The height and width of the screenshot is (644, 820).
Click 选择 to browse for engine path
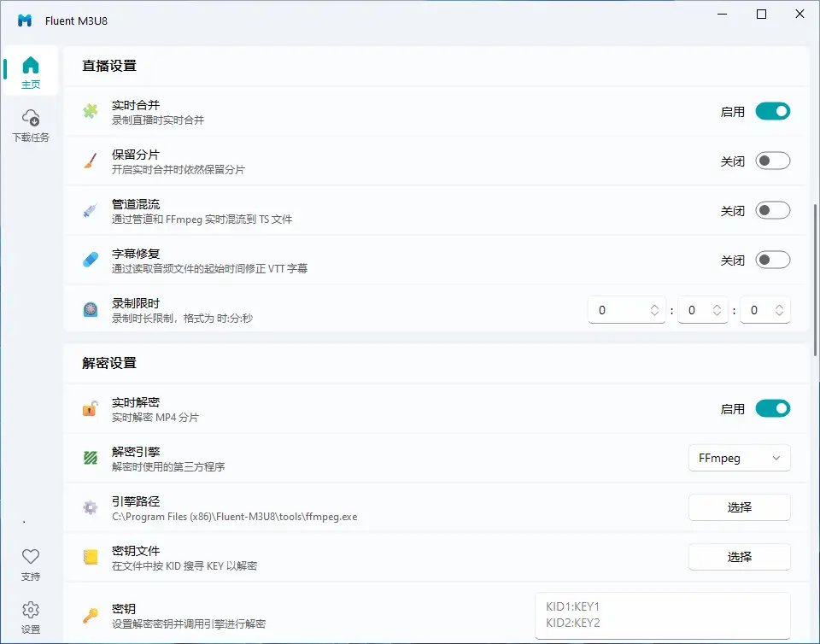pyautogui.click(x=739, y=507)
